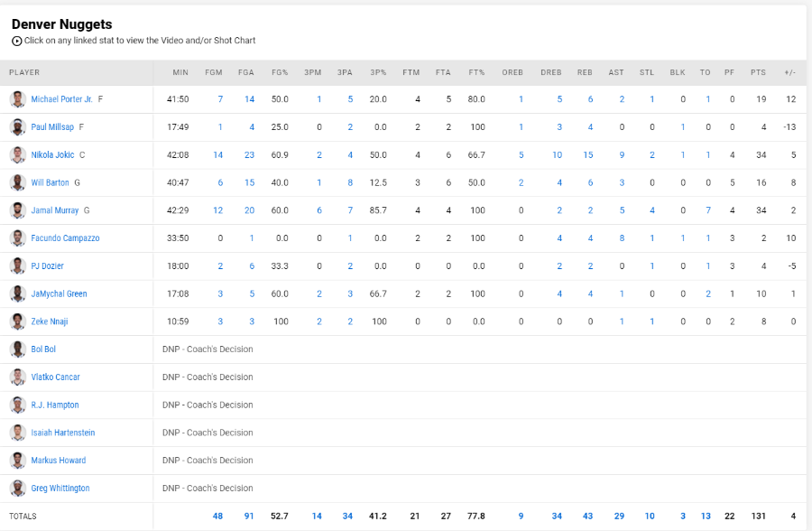The image size is (812, 531).
Task: Click Facundo Campazzo's player photo
Action: (x=18, y=238)
